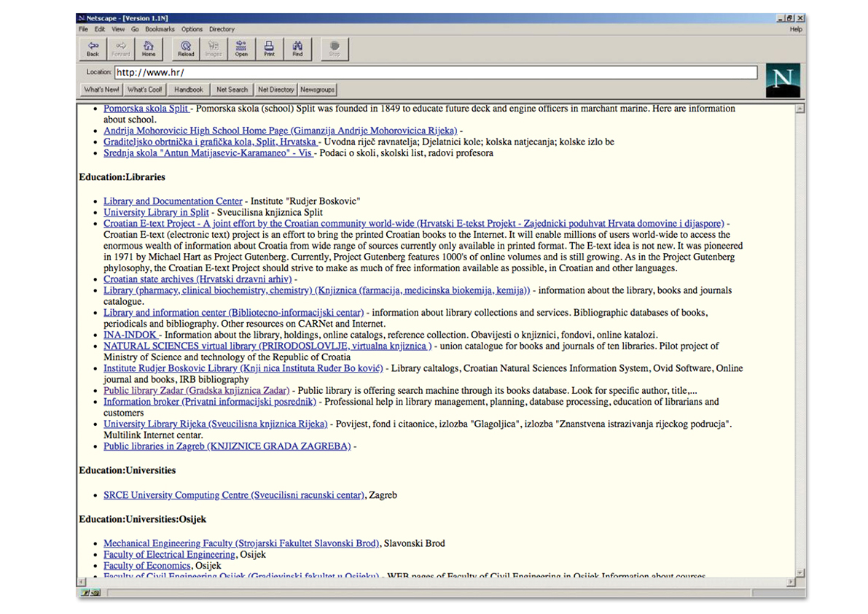Open the Newsgroups directory button
The width and height of the screenshot is (868, 614).
click(x=317, y=90)
